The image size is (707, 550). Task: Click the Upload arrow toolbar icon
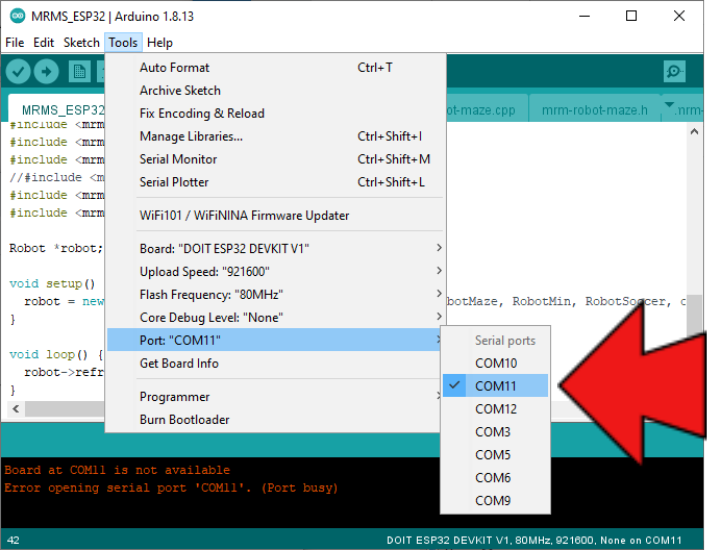coord(47,71)
